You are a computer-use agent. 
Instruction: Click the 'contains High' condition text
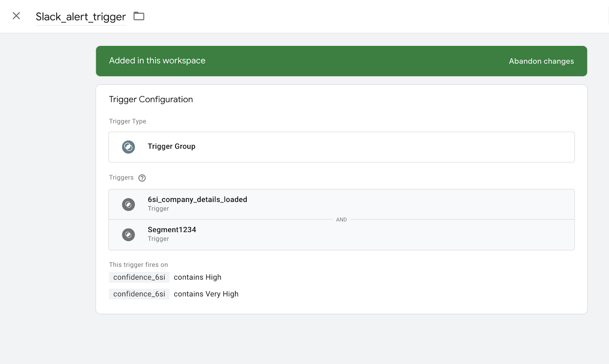pos(198,277)
